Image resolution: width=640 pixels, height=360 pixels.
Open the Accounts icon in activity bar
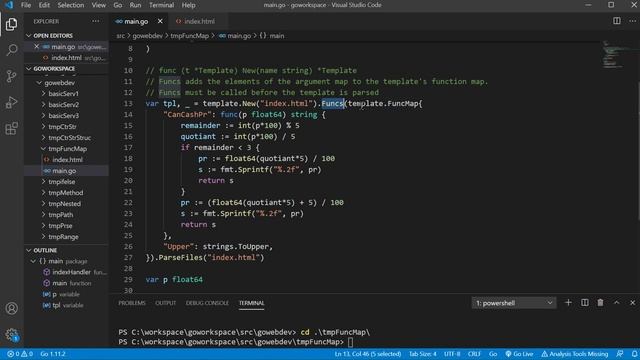(x=11, y=309)
